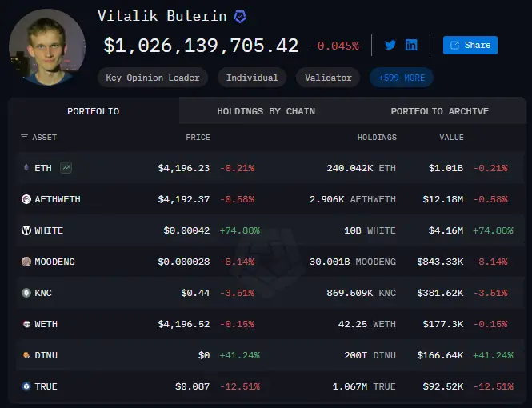
Task: Click the blue Share button
Action: [470, 45]
